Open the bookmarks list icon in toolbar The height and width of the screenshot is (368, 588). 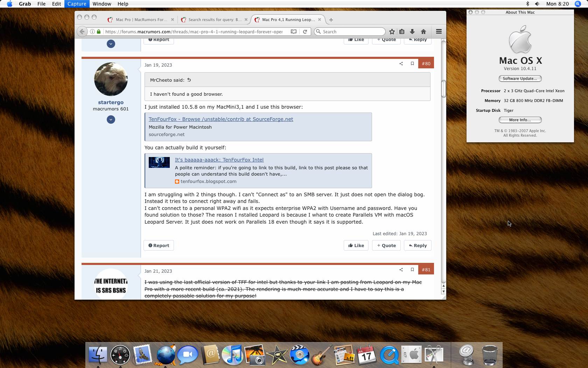402,32
